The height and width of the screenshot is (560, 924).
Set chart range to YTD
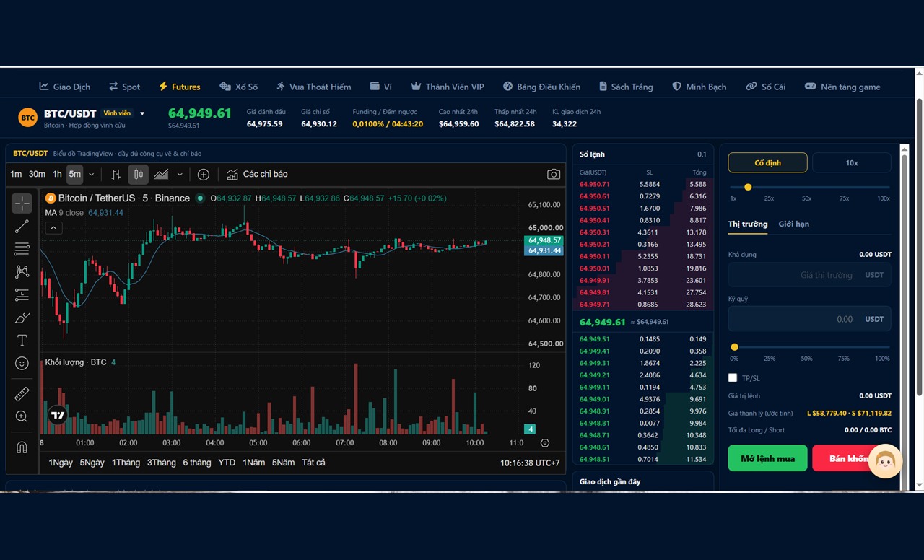[x=227, y=463]
